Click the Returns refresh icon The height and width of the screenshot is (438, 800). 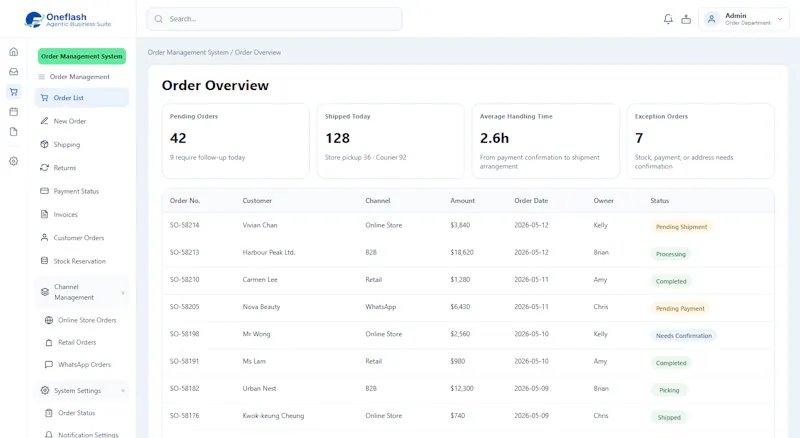coord(44,167)
